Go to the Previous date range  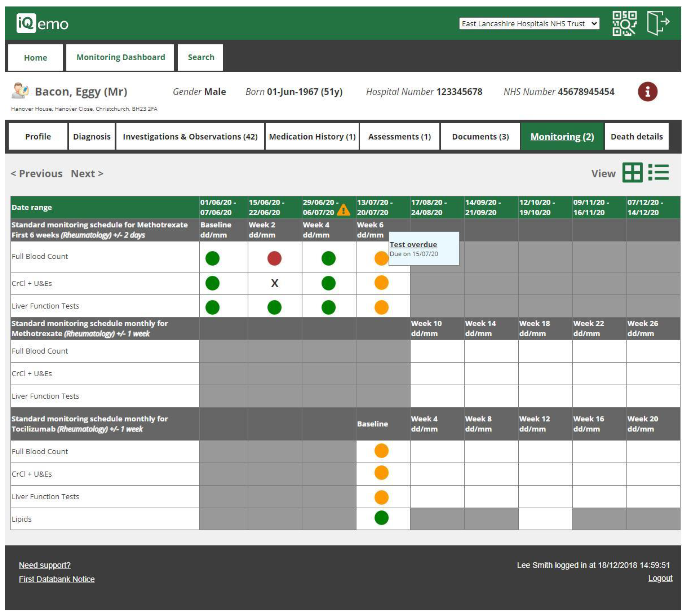point(37,174)
